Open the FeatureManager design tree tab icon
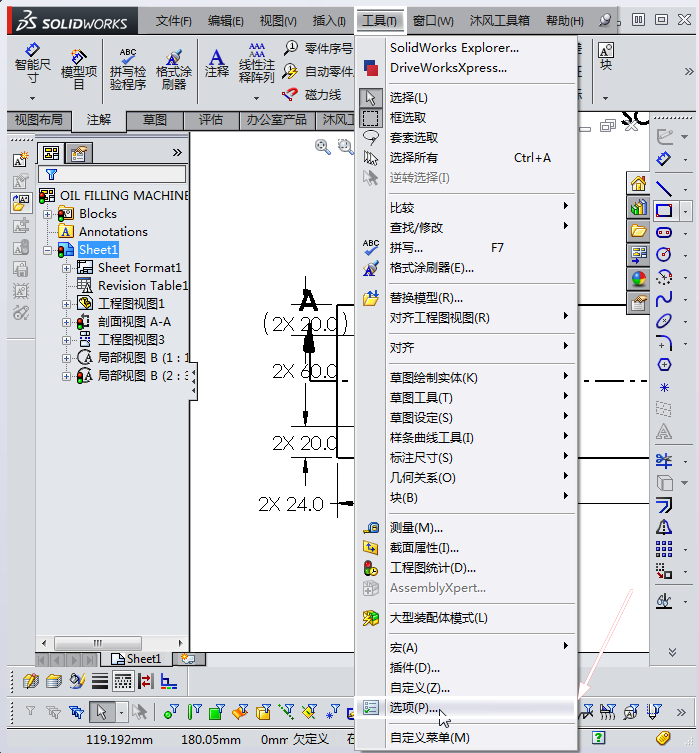699x753 pixels. coord(51,153)
